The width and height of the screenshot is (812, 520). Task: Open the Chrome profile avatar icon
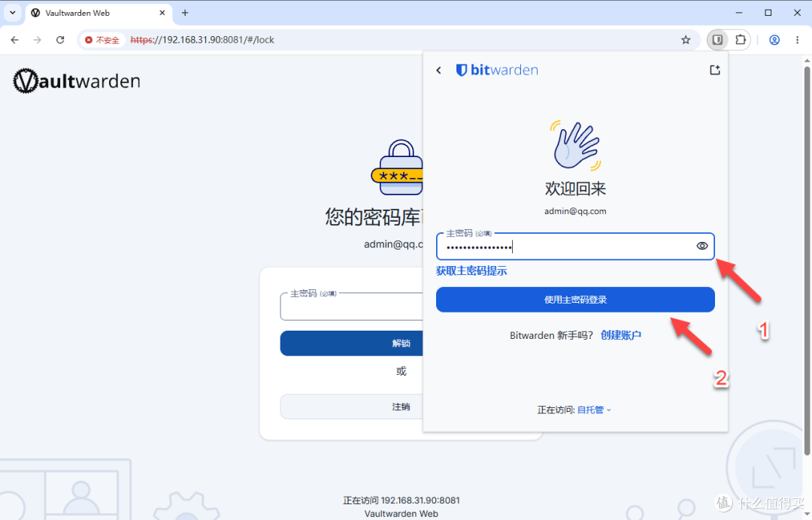[x=774, y=40]
